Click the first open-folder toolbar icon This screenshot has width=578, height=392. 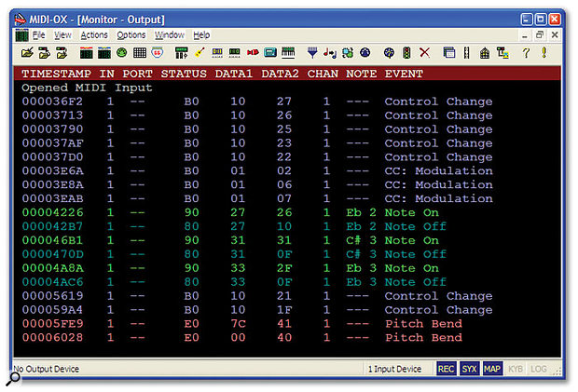pyautogui.click(x=26, y=52)
